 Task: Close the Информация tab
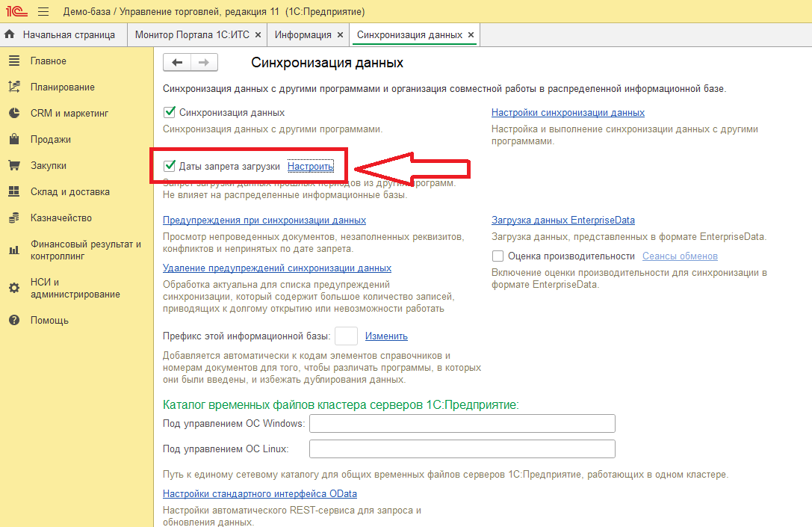pyautogui.click(x=340, y=34)
